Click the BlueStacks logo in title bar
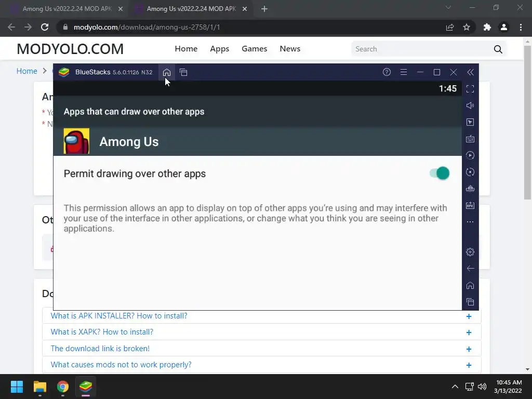 (x=64, y=72)
